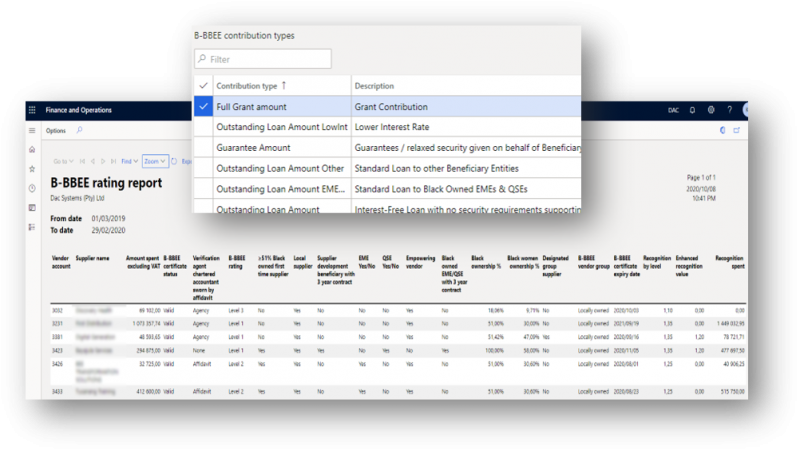Sort by Contribution type column header
This screenshot has width=800, height=451.
pyautogui.click(x=250, y=86)
